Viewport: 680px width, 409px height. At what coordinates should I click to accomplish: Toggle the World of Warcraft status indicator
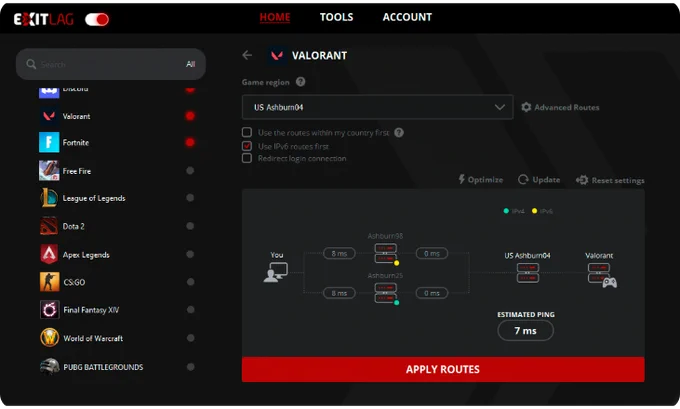[190, 338]
